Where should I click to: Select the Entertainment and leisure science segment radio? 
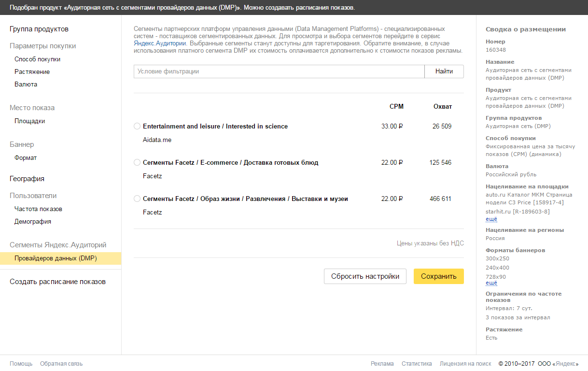pos(137,127)
